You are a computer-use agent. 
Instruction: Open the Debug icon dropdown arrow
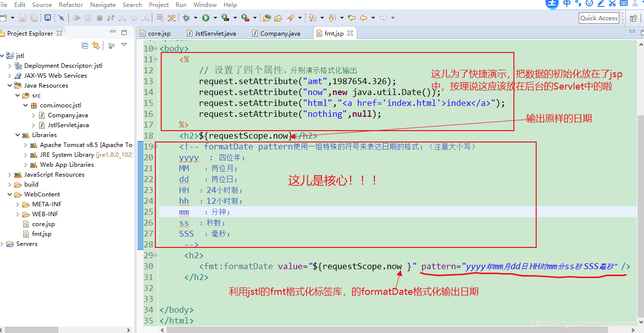click(x=195, y=18)
